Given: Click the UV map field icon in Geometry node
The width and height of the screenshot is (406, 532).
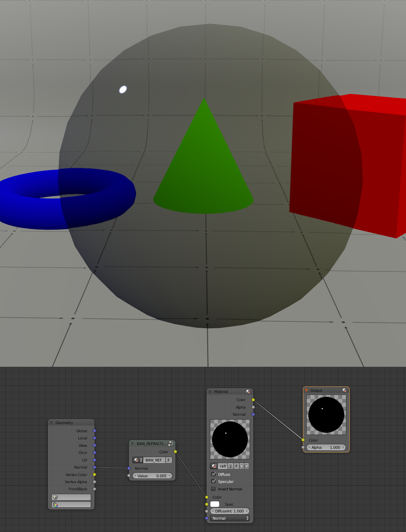Looking at the screenshot, I should 71,497.
